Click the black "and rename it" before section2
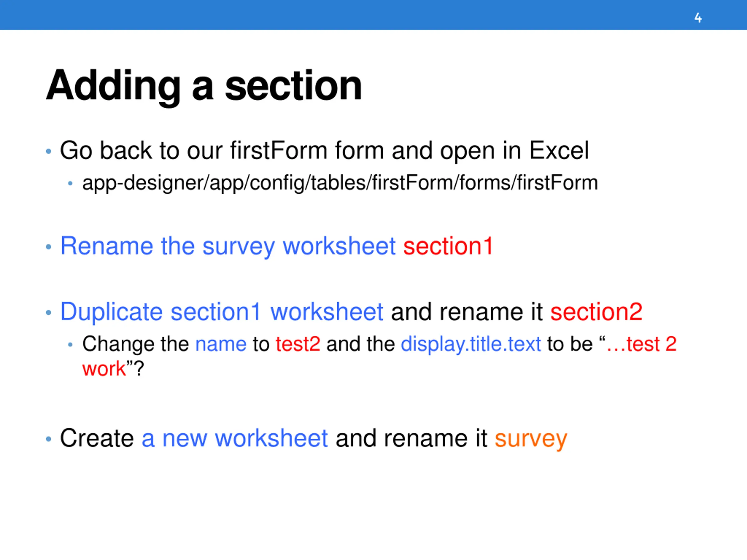The width and height of the screenshot is (747, 560). 466,311
